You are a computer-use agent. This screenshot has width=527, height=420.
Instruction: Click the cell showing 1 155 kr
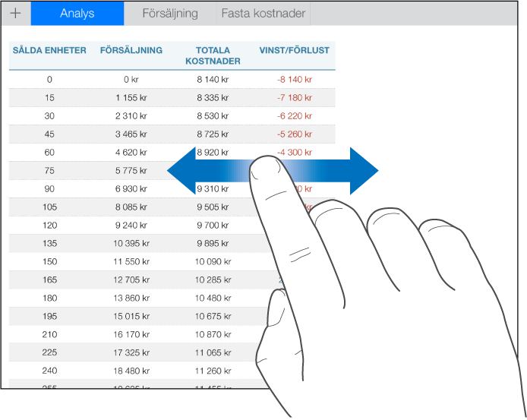pos(131,98)
